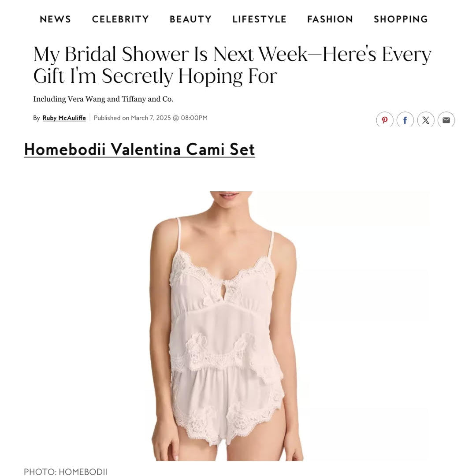Viewport: 476px width, 476px height.
Task: Open the LIFESTYLE menu item
Action: point(259,19)
